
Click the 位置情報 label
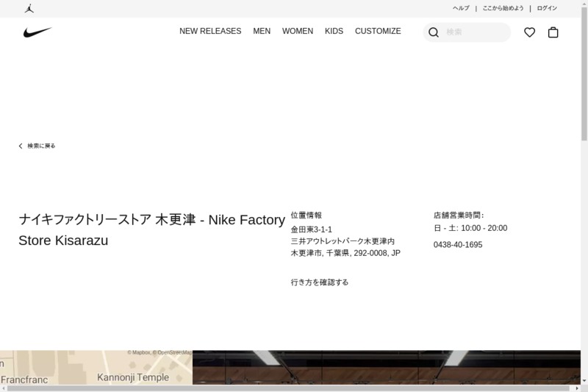click(x=306, y=215)
